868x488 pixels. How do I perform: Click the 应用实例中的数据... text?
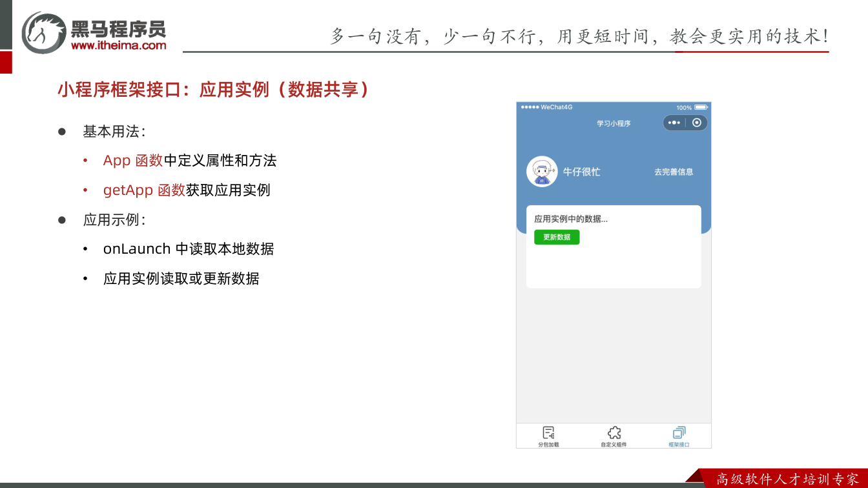[571, 219]
